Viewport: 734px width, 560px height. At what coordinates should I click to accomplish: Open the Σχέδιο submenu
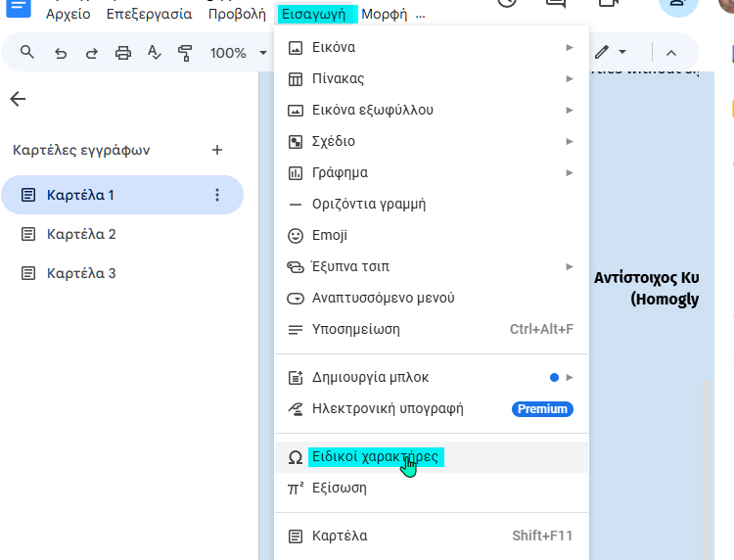point(432,141)
